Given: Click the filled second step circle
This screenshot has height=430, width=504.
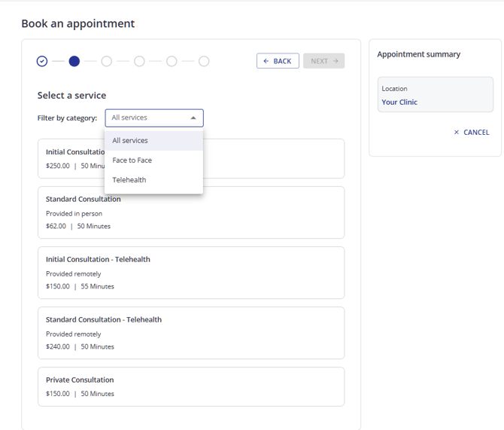Looking at the screenshot, I should pos(74,61).
